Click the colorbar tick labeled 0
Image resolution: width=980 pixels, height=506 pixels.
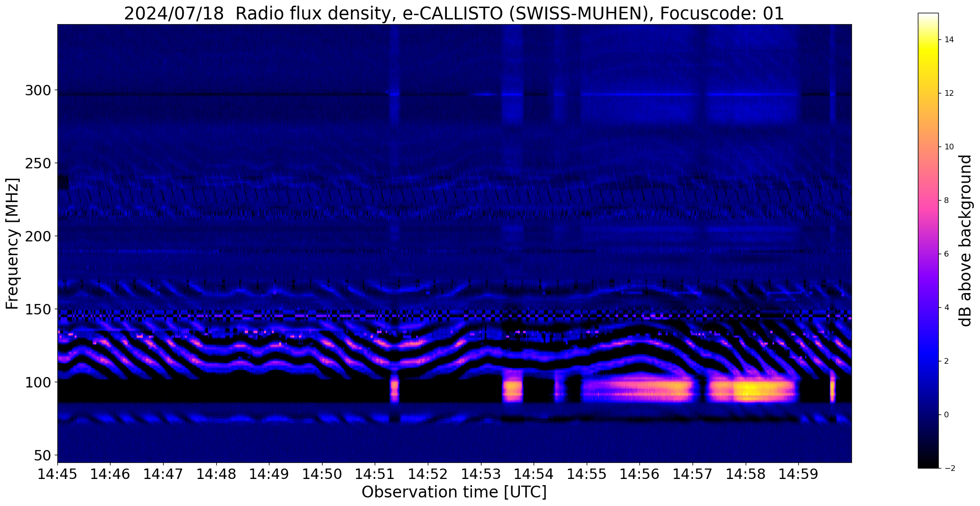pos(946,415)
